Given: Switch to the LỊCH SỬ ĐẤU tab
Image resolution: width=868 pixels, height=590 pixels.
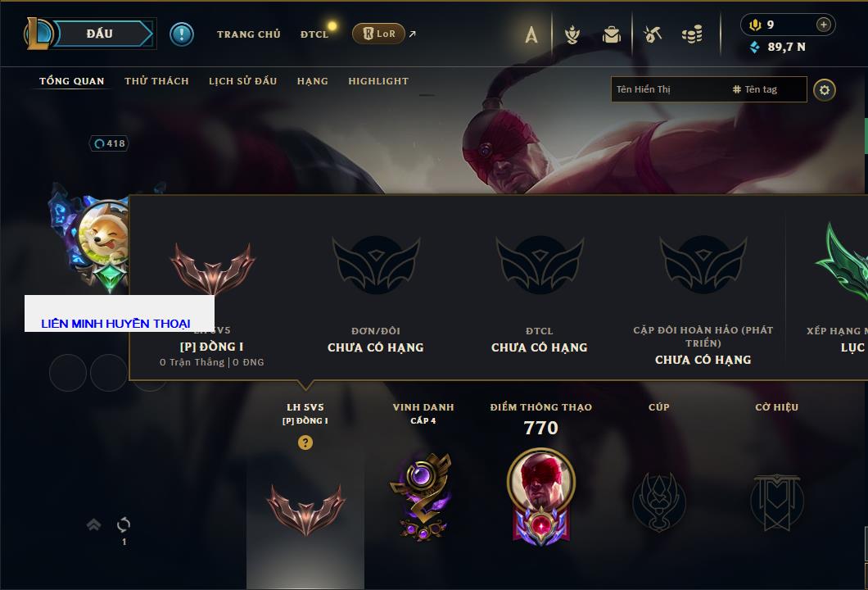Looking at the screenshot, I should pyautogui.click(x=242, y=81).
